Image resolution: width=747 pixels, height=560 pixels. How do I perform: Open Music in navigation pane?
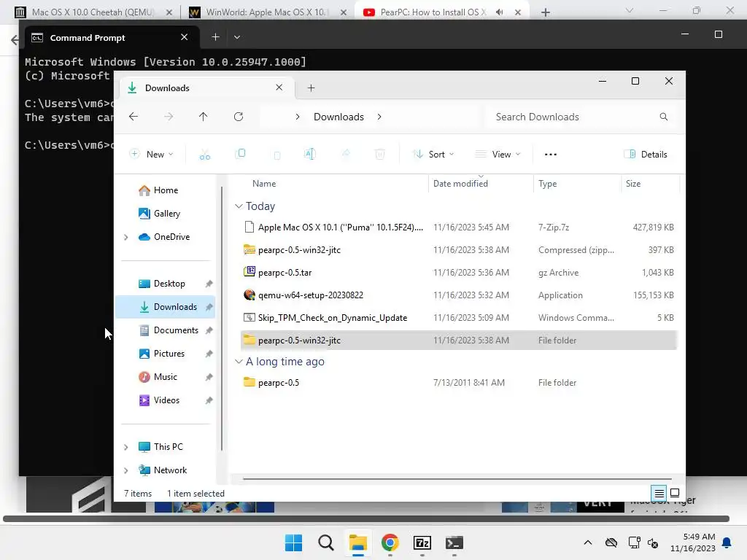[166, 377]
